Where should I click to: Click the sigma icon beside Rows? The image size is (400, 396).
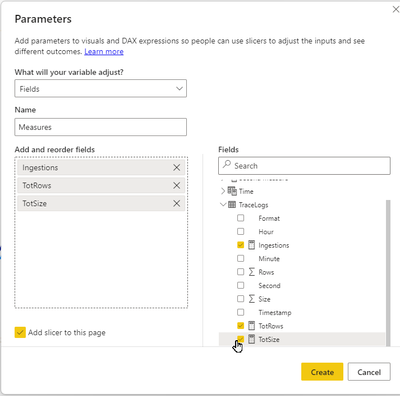click(252, 272)
